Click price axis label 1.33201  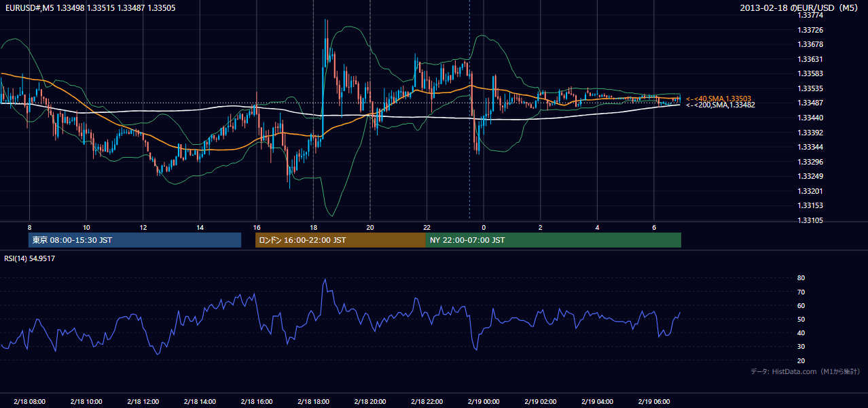(x=811, y=191)
